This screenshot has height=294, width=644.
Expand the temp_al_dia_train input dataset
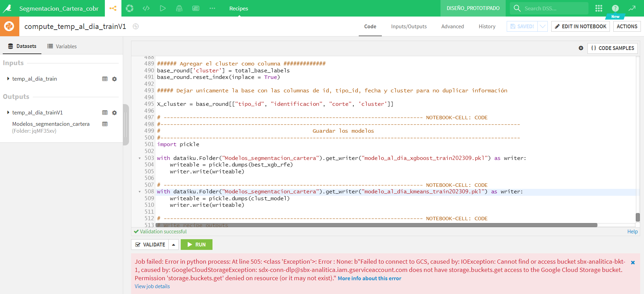(x=8, y=79)
